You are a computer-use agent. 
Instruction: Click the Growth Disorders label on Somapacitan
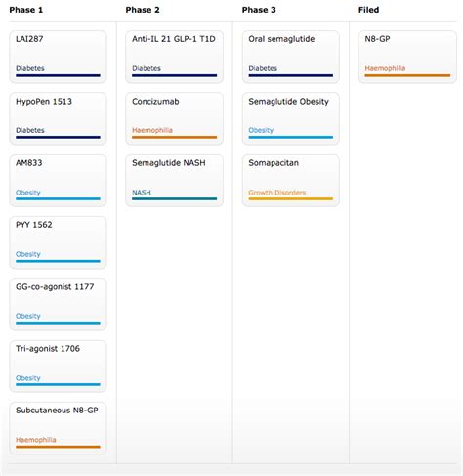coord(277,193)
